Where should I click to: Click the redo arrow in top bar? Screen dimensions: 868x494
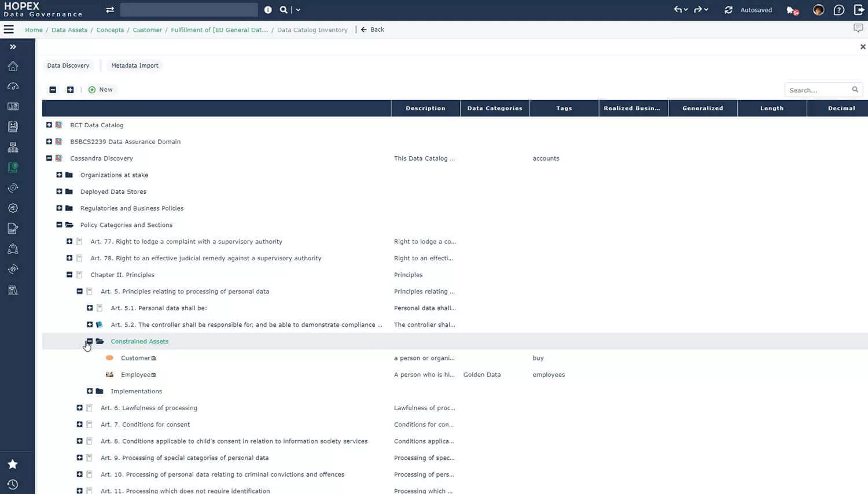point(698,10)
